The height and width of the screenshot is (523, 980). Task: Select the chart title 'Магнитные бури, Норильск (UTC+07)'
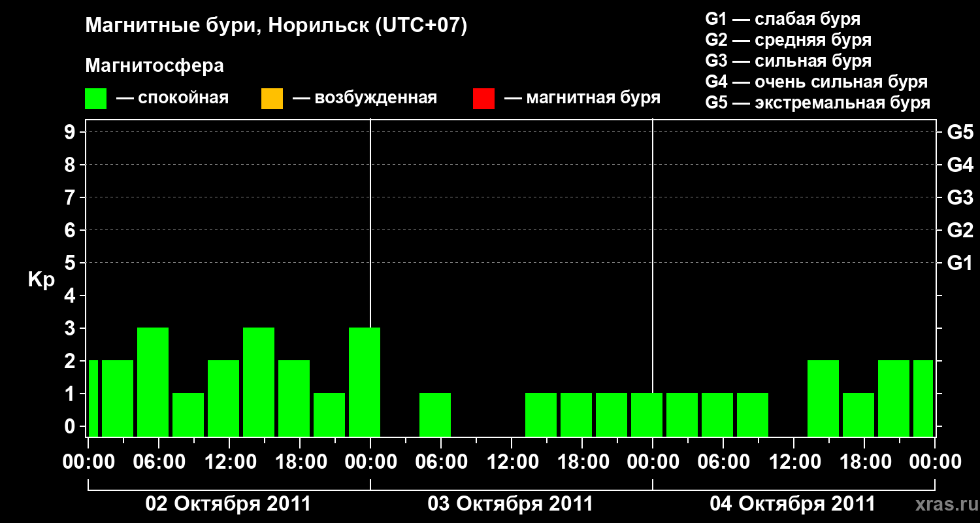click(x=276, y=26)
